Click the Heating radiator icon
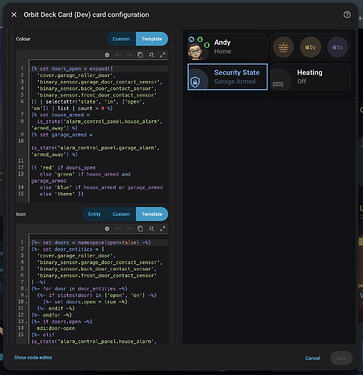Image resolution: width=363 pixels, height=375 pixels. (x=278, y=85)
